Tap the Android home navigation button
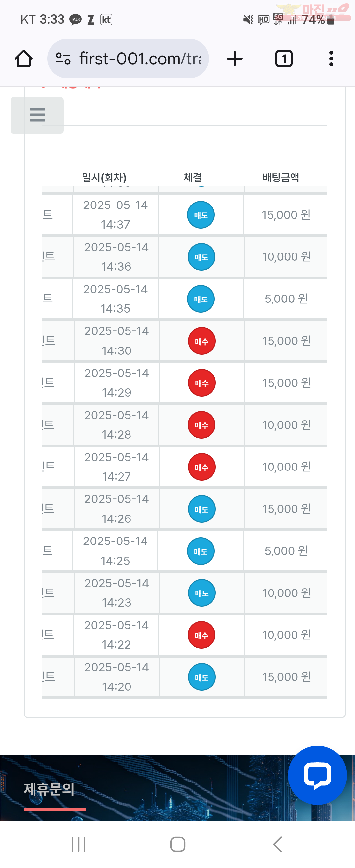The height and width of the screenshot is (868, 355). tap(177, 844)
